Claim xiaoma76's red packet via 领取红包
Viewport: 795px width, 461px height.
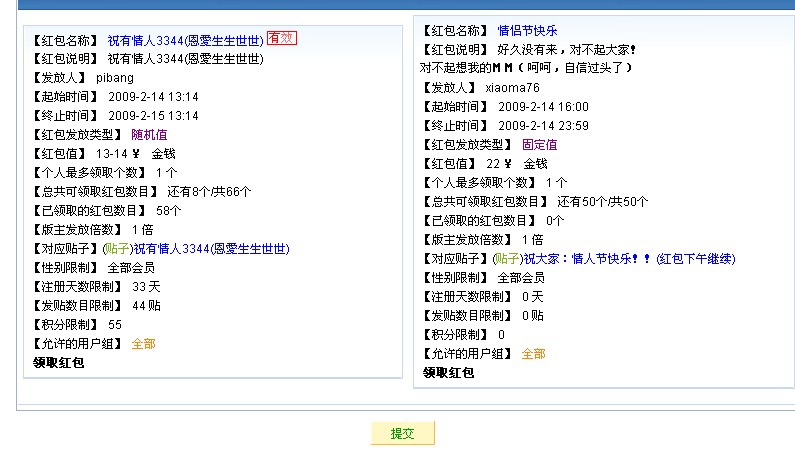(448, 372)
